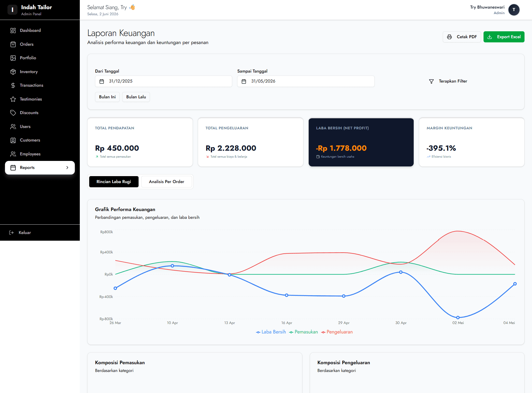Click Laba Bersih data point at 16 Apr
532x393 pixels.
click(287, 295)
